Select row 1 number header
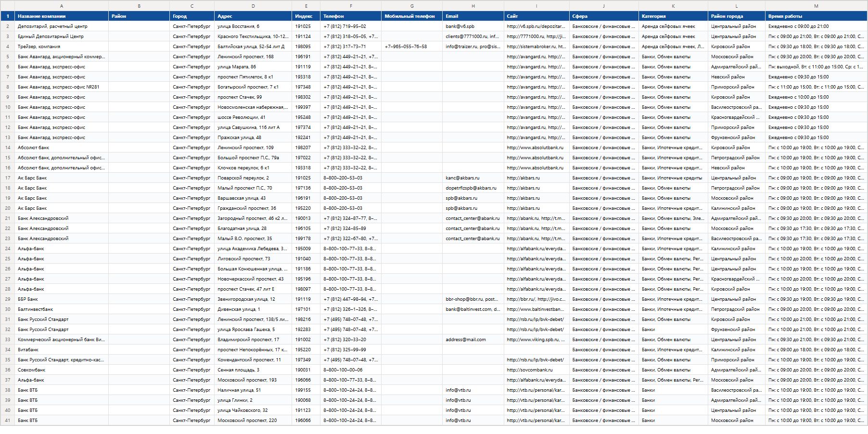Viewport: 868px width, 434px height. 7,16
